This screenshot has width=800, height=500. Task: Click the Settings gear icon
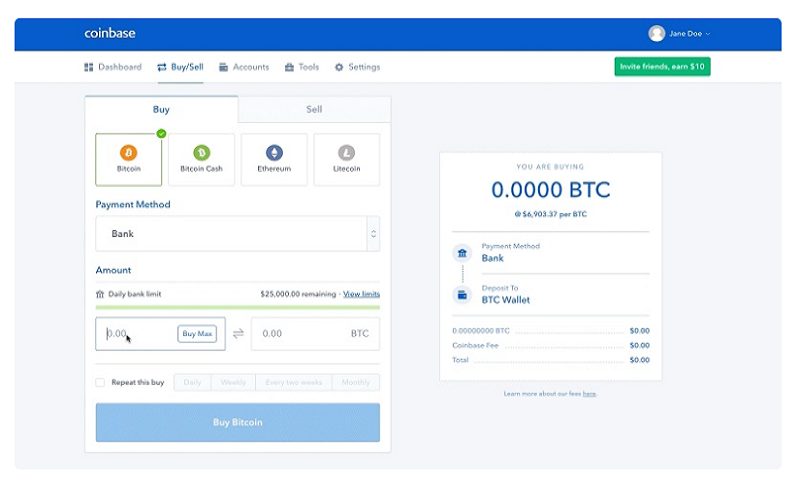pyautogui.click(x=339, y=67)
